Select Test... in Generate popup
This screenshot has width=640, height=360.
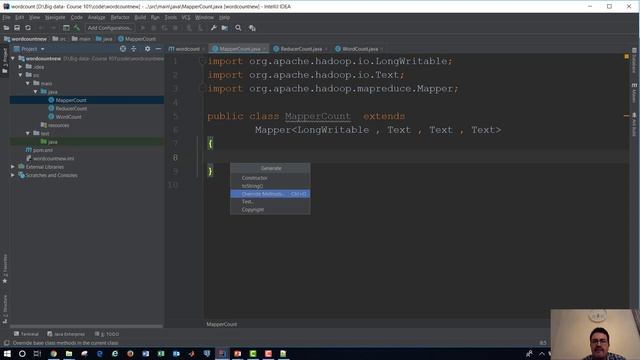pos(270,202)
